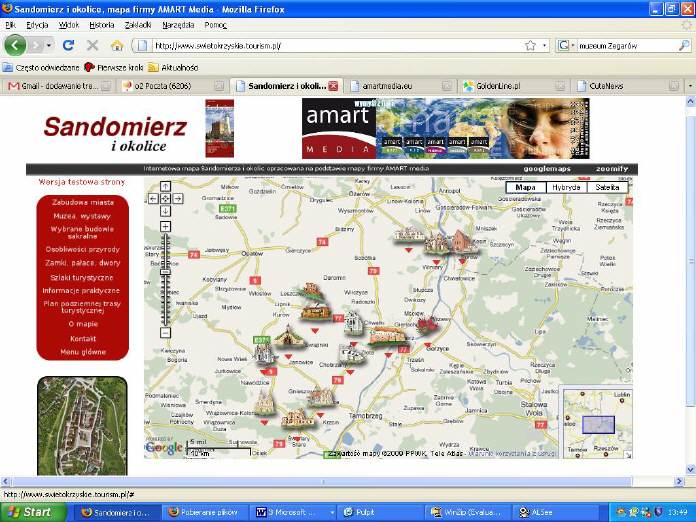Image resolution: width=696 pixels, height=522 pixels.
Task: Open Szlaki turystyczne link
Action: click(x=82, y=278)
